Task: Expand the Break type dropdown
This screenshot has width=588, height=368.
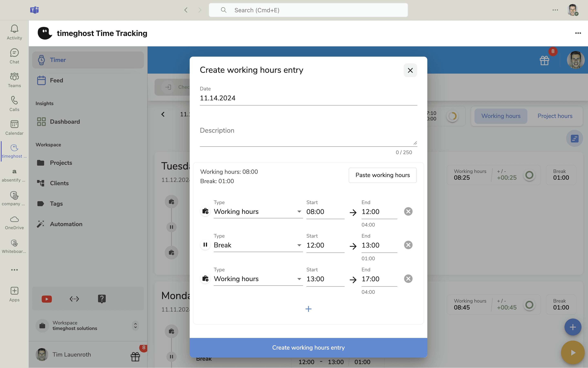Action: tap(258, 245)
